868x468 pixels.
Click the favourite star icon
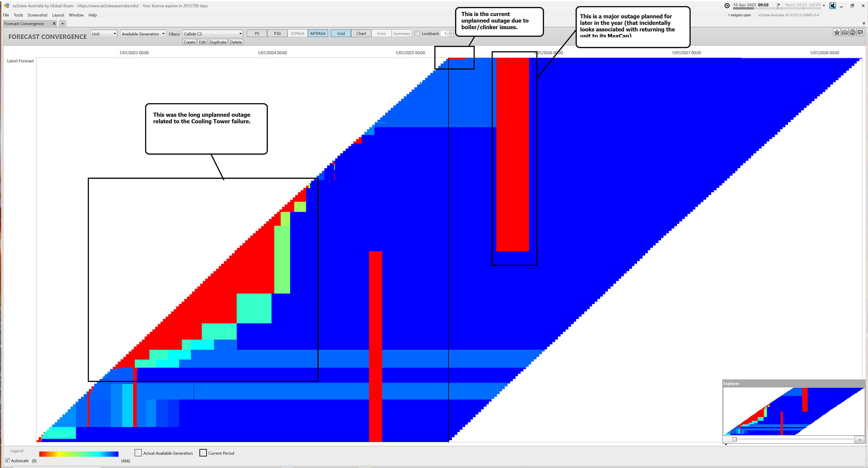[x=837, y=33]
